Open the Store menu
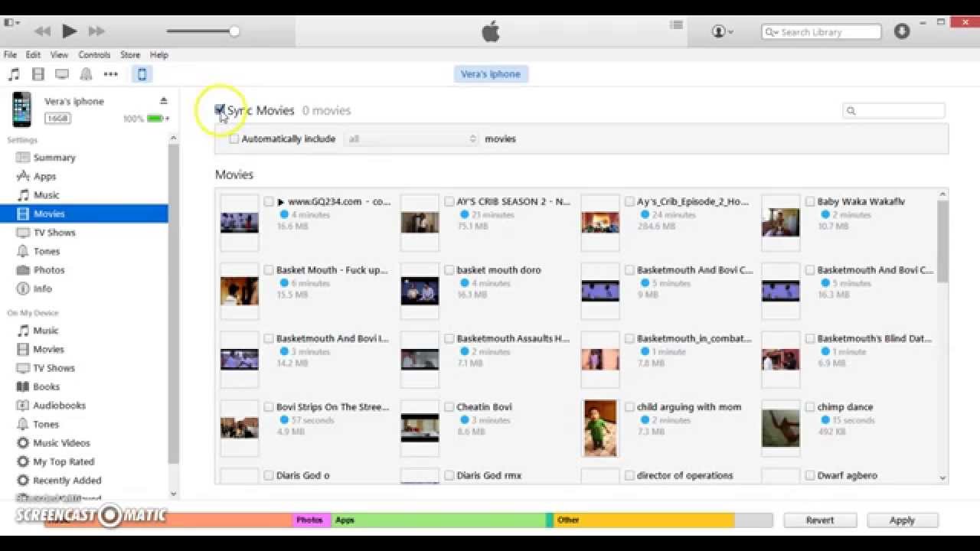Viewport: 980px width, 551px height. tap(130, 55)
